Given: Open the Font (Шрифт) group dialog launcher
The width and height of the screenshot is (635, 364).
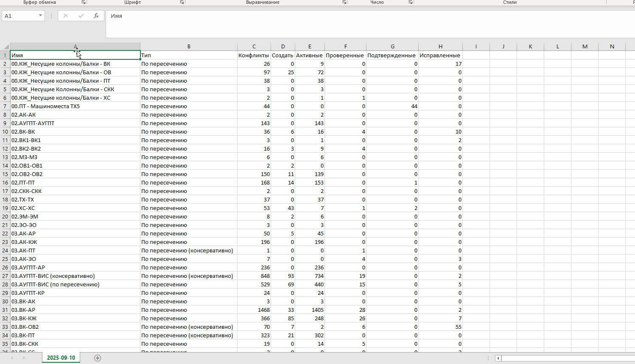Looking at the screenshot, I should click(182, 3).
